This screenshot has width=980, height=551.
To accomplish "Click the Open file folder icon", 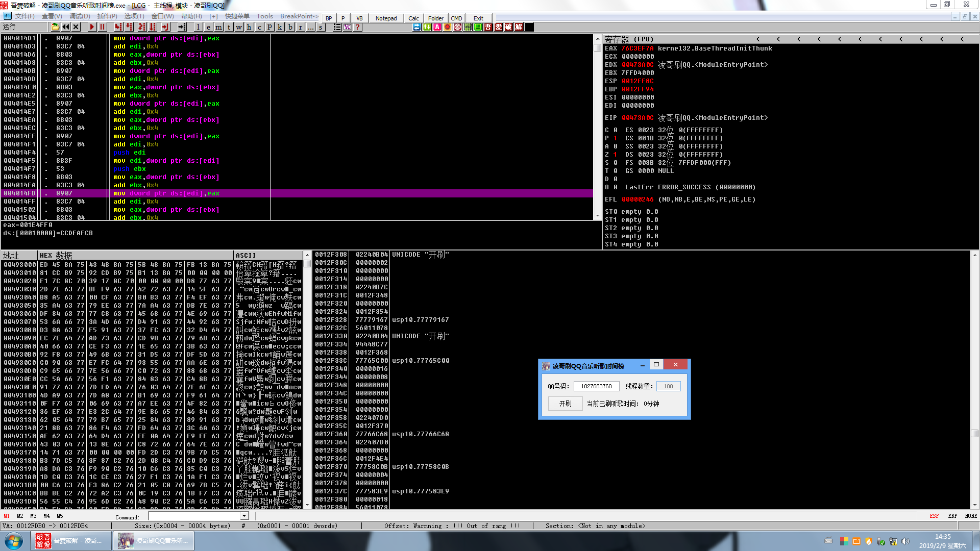I will 55,27.
